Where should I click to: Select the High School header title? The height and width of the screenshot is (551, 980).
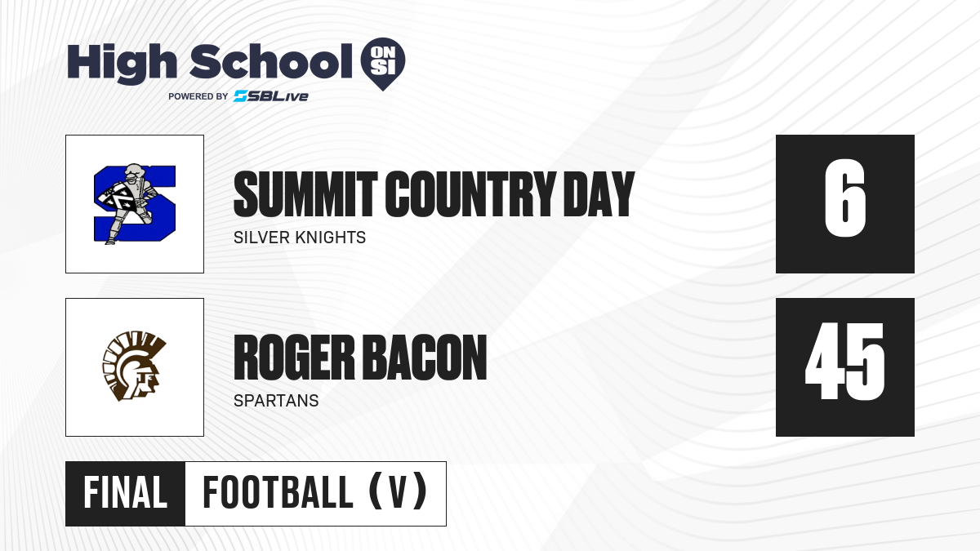click(204, 63)
